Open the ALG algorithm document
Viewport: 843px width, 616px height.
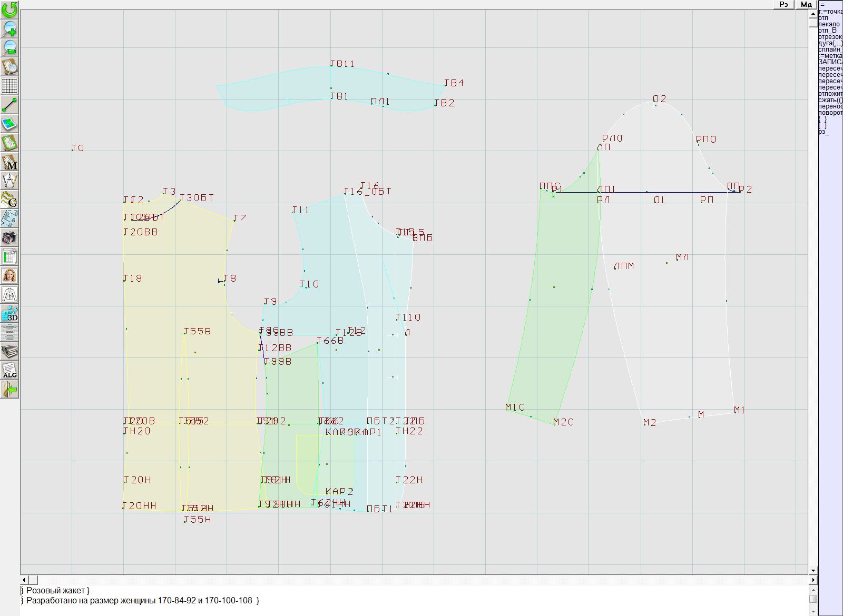pyautogui.click(x=9, y=370)
